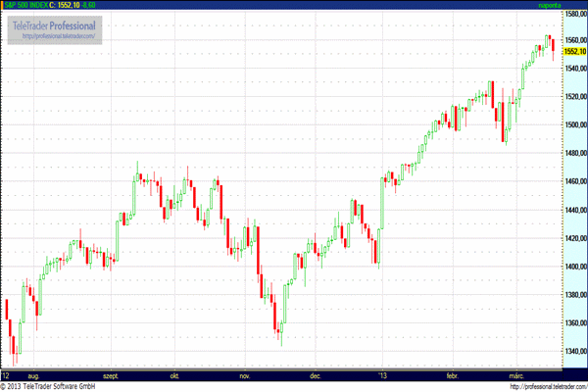Select dec. on the time axis

tap(316, 374)
